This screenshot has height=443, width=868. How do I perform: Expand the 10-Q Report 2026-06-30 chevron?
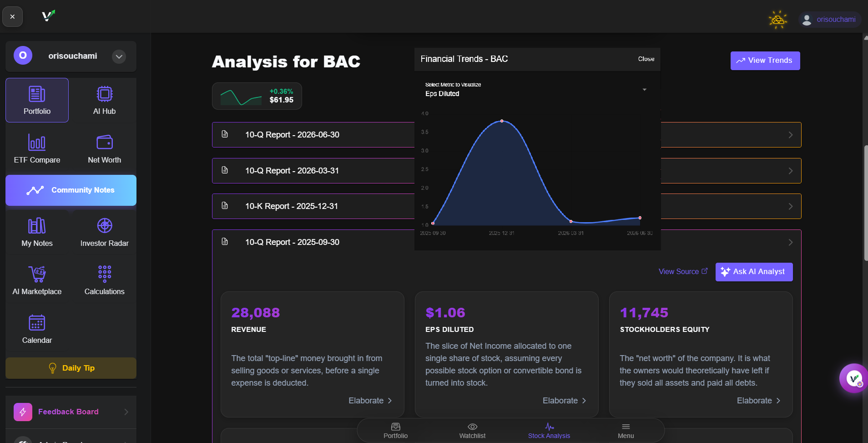tap(791, 135)
